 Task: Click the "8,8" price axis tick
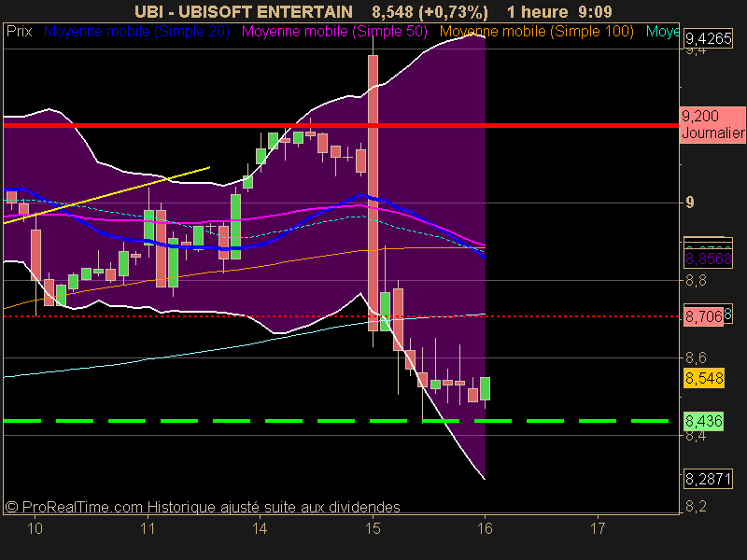click(696, 281)
